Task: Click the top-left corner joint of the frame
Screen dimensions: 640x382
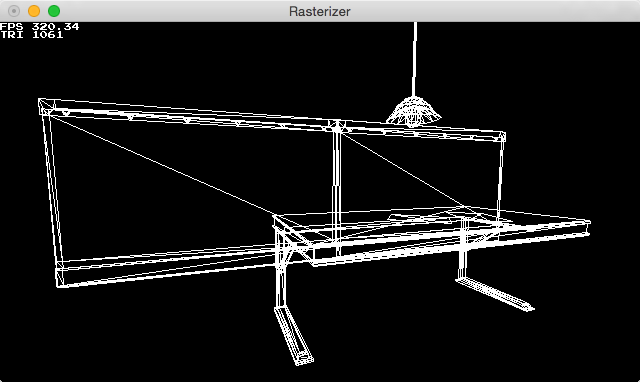Action: point(46,106)
